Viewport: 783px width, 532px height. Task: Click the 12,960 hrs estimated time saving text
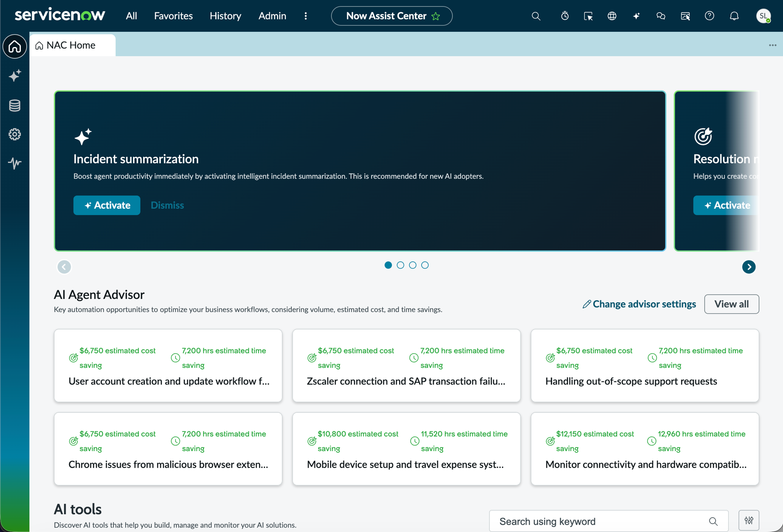click(x=701, y=441)
